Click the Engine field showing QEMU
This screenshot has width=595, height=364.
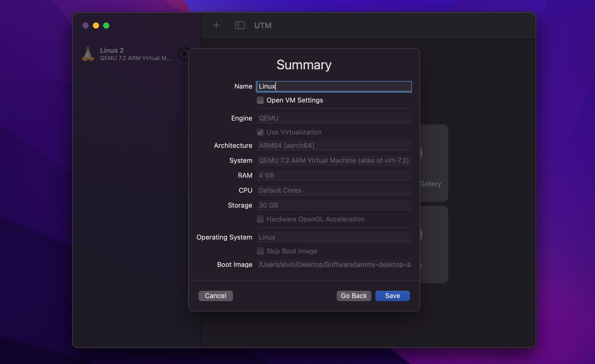pos(334,118)
